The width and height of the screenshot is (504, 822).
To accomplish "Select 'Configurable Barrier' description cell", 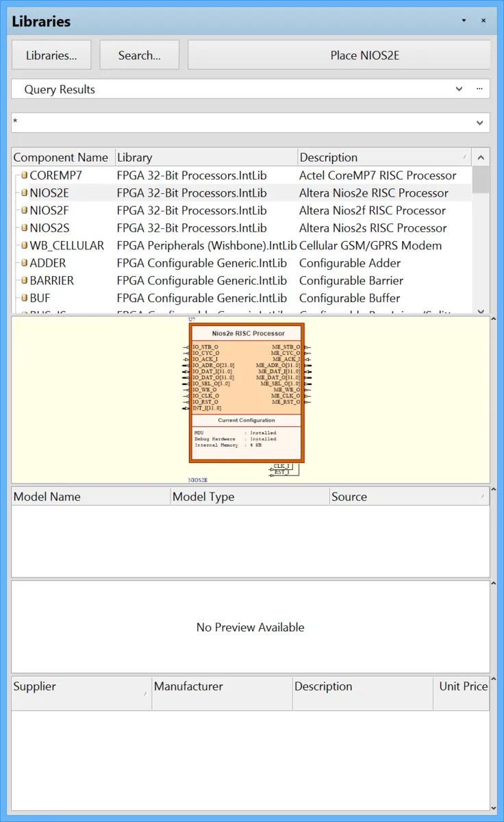I will (x=351, y=280).
